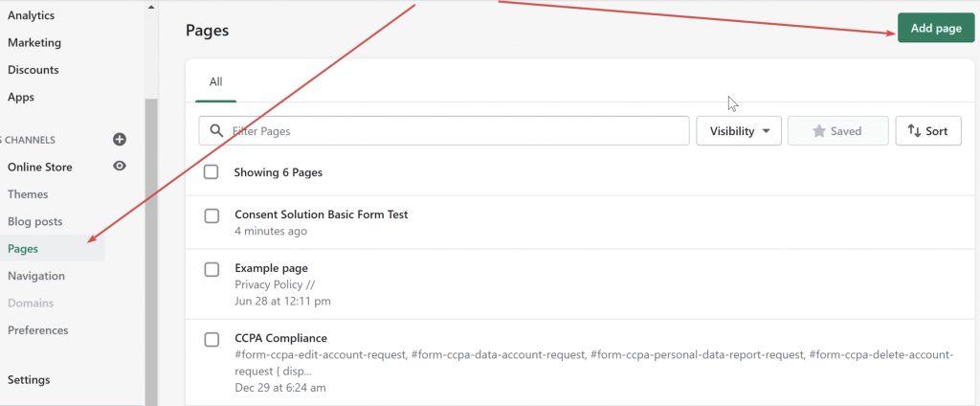Open the Navigation section

tap(36, 276)
